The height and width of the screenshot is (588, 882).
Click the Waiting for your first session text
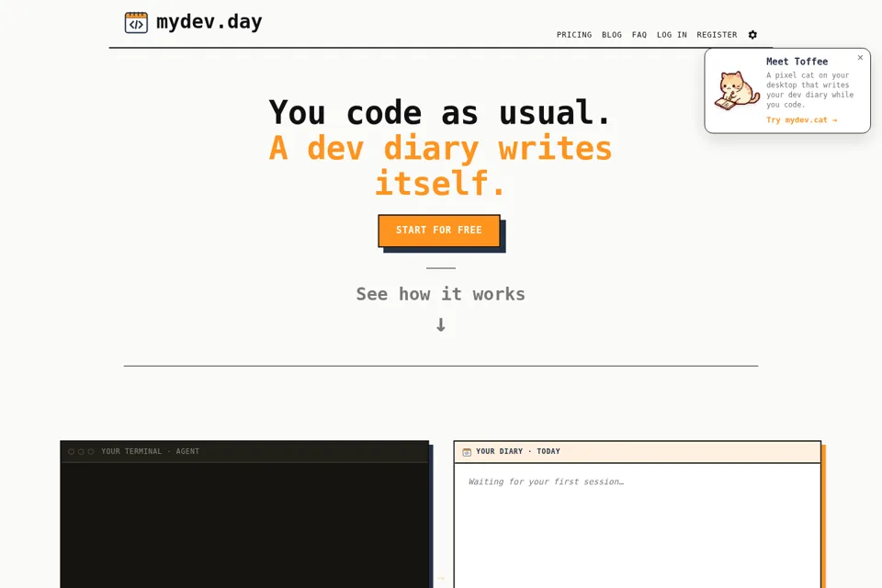coord(546,481)
